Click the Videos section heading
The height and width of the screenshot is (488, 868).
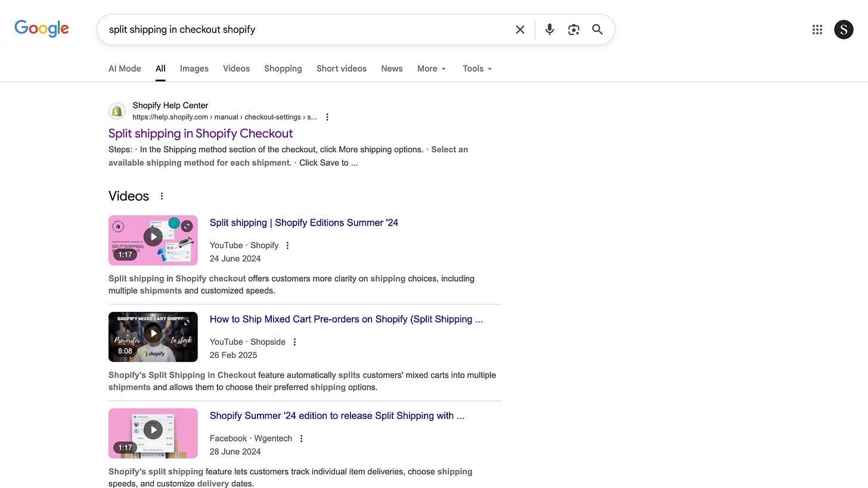point(129,196)
